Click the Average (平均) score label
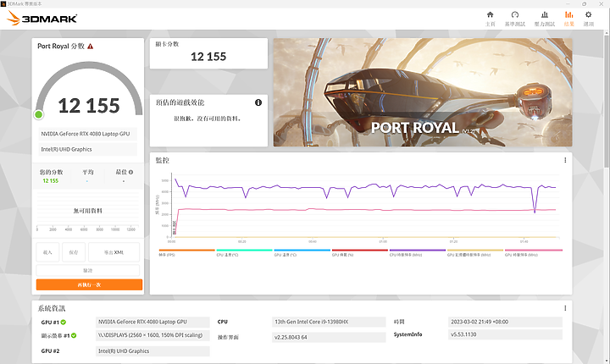This screenshot has height=364, width=610. point(88,172)
